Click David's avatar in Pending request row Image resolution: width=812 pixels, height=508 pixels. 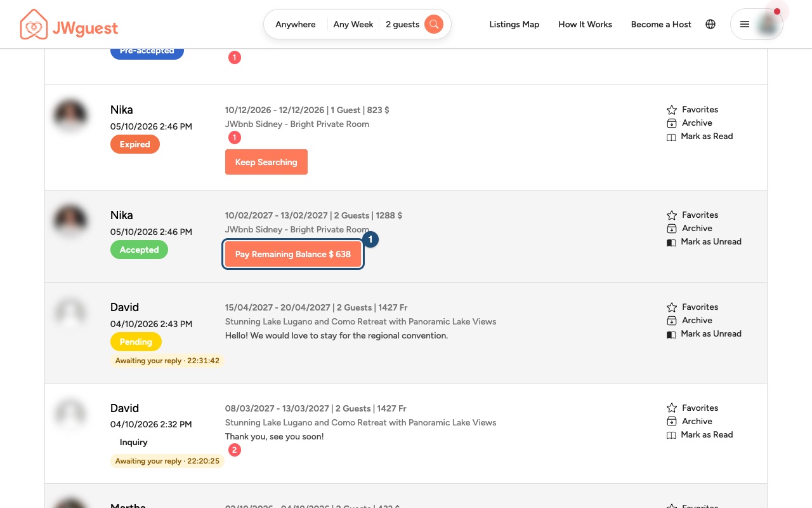click(x=70, y=312)
